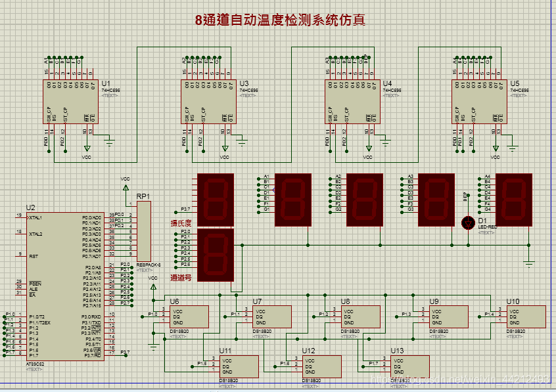
Task: Select the U9 DS18B20 temperature sensor
Action: pos(449,317)
